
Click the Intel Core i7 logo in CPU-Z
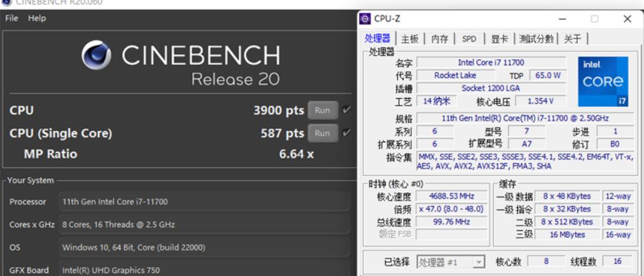point(603,81)
